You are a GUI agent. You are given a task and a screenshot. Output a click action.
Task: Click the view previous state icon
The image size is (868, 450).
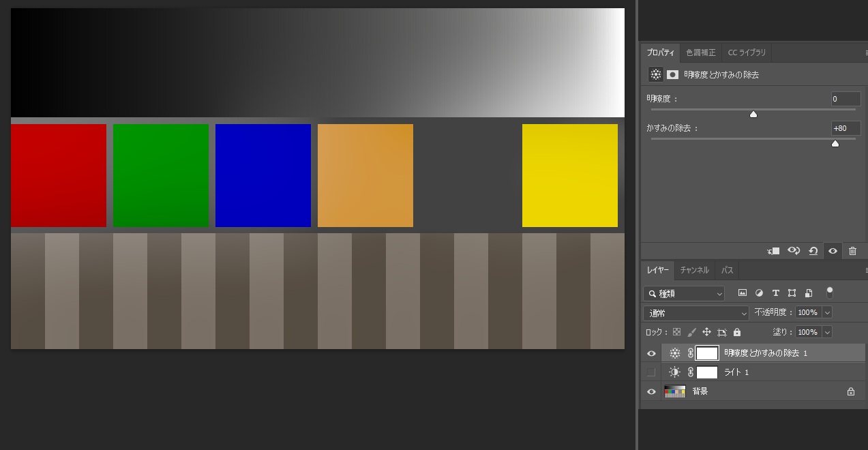(x=794, y=251)
